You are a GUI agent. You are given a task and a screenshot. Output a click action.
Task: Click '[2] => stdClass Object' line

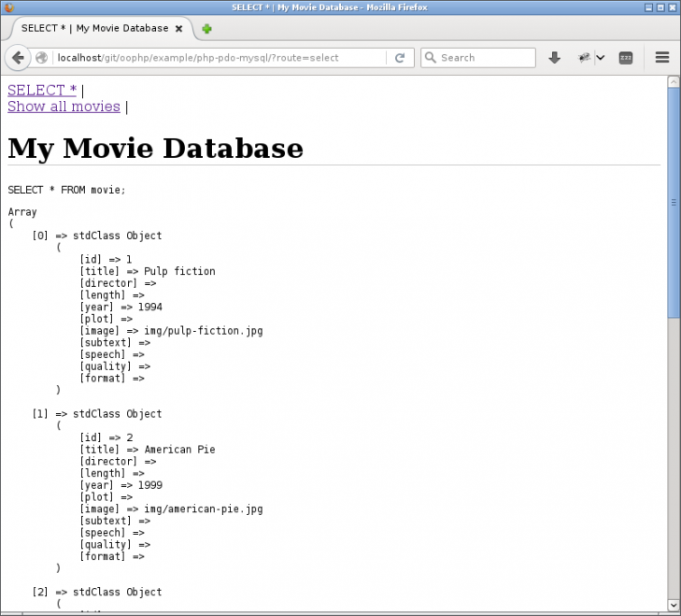(97, 592)
